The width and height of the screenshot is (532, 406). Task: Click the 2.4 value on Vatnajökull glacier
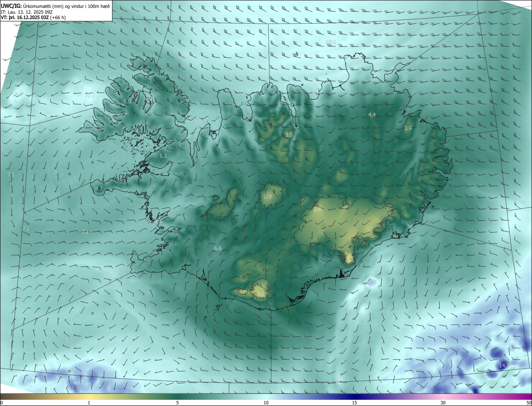[x=317, y=210]
